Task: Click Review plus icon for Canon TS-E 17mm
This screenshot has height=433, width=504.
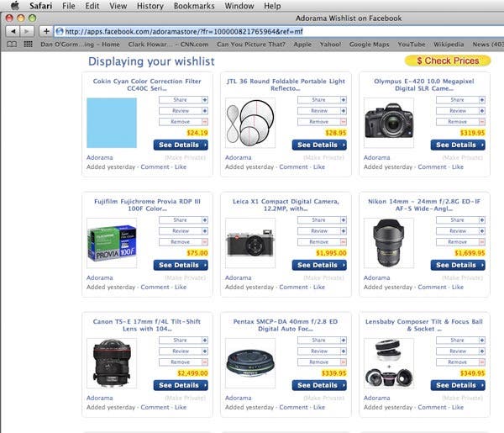Action: (x=205, y=351)
